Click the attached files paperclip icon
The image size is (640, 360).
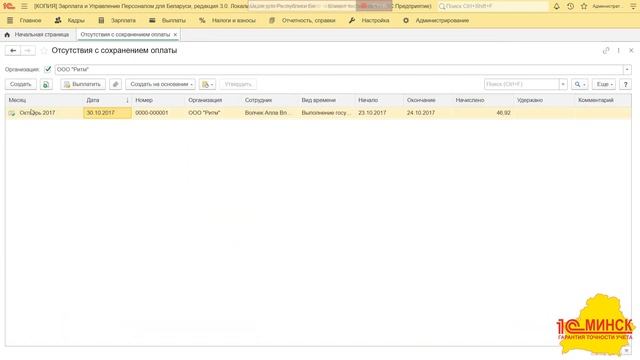(x=116, y=84)
